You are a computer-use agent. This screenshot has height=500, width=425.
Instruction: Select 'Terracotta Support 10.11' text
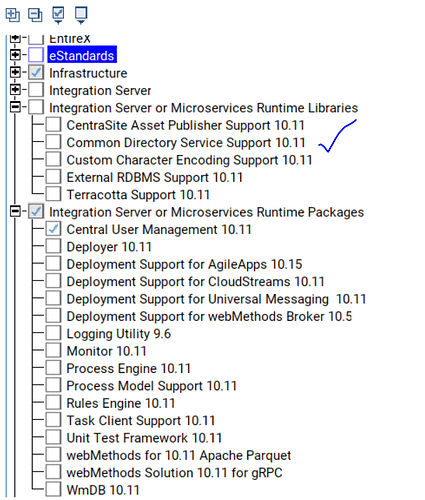click(138, 195)
